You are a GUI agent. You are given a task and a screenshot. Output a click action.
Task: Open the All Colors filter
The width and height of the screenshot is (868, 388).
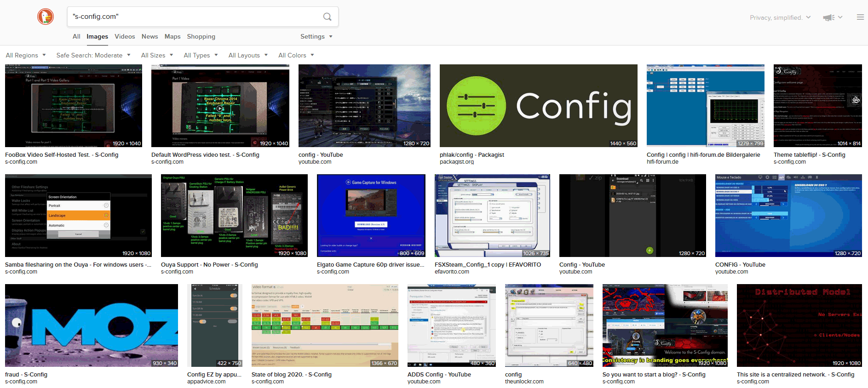[x=296, y=55]
